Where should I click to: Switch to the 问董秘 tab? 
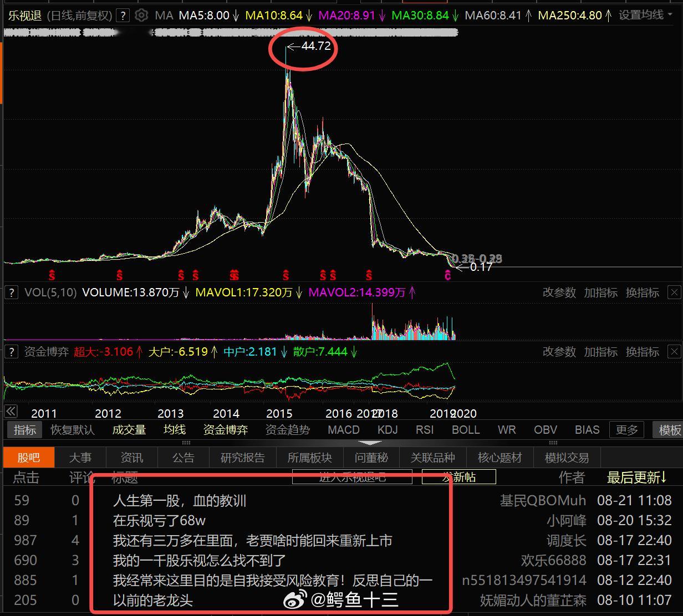coord(371,458)
